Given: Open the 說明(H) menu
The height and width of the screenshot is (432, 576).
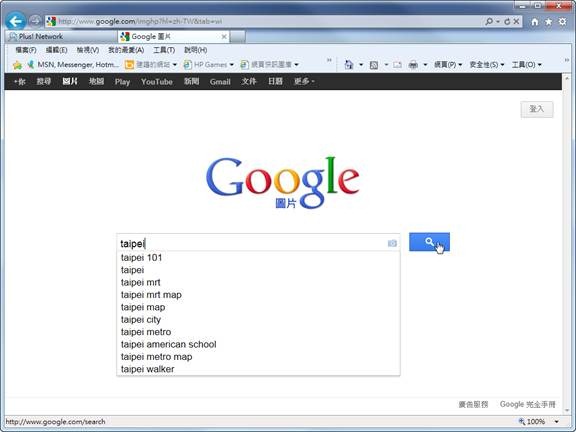Looking at the screenshot, I should click(195, 50).
